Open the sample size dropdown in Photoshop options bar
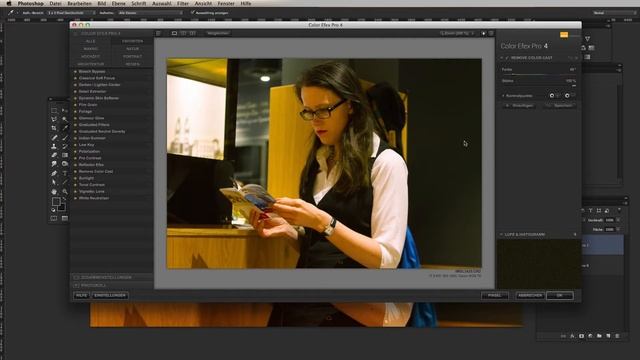The height and width of the screenshot is (360, 640). coord(71,13)
